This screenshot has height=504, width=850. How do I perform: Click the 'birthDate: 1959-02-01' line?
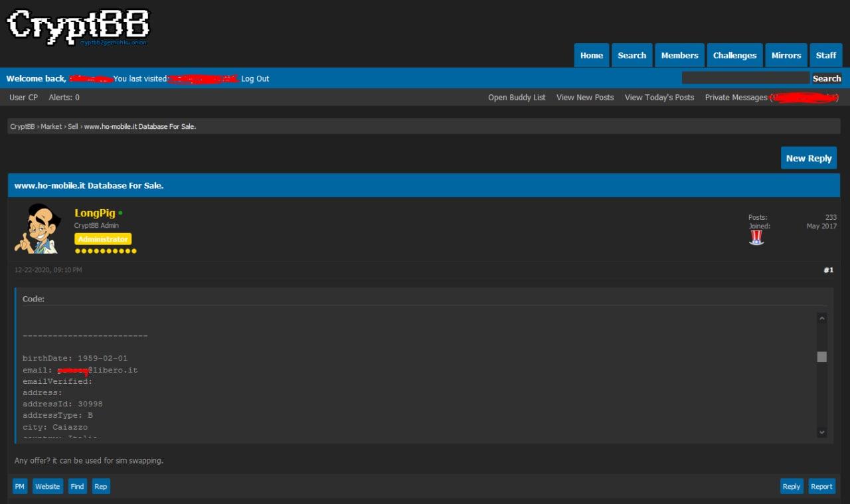pyautogui.click(x=75, y=359)
